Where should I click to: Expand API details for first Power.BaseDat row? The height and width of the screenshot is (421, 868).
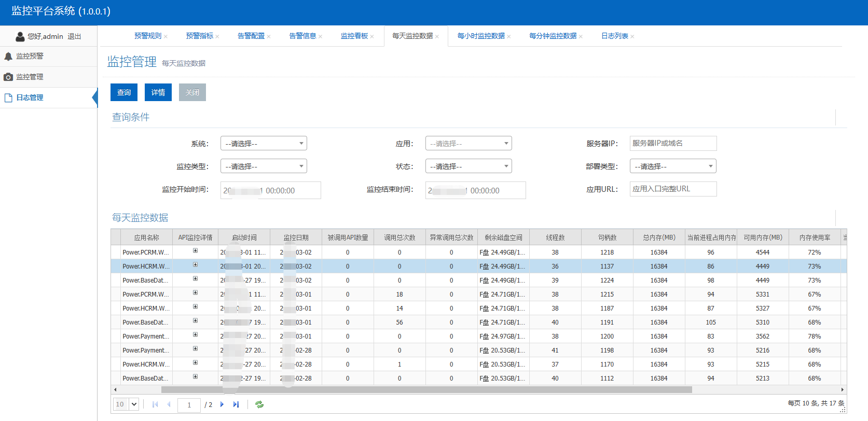[x=195, y=279]
